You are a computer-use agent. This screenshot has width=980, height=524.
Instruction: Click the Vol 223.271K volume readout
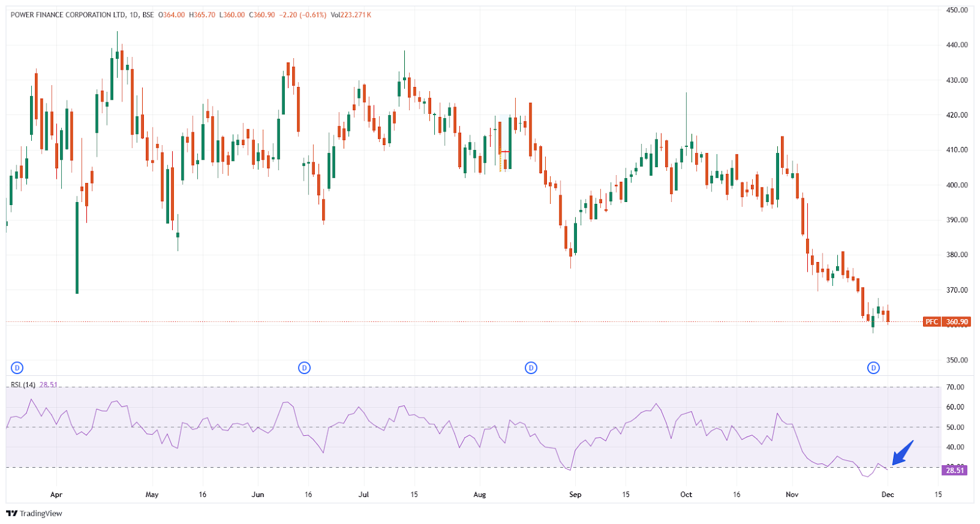click(x=351, y=15)
